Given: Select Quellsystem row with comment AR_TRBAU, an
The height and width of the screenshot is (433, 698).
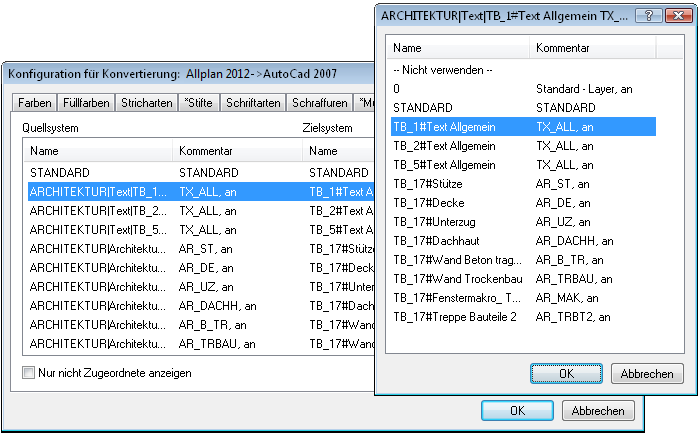Looking at the screenshot, I should 201,344.
